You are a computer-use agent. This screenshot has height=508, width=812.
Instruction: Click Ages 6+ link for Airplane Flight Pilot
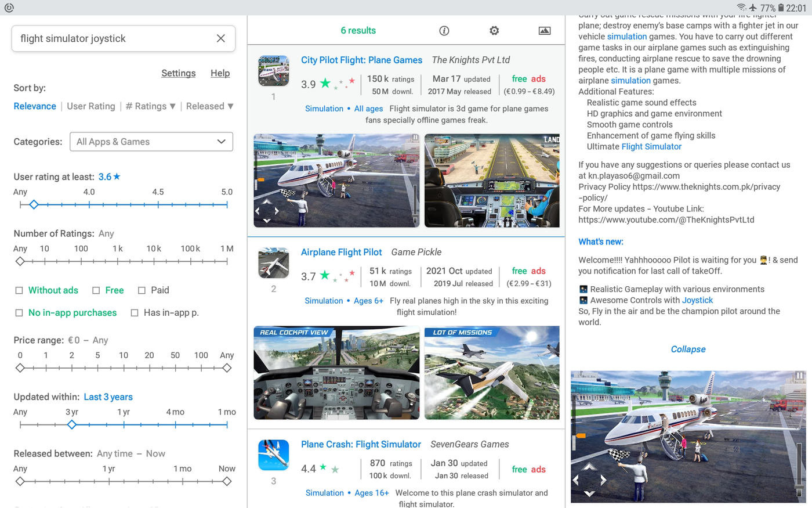(368, 301)
